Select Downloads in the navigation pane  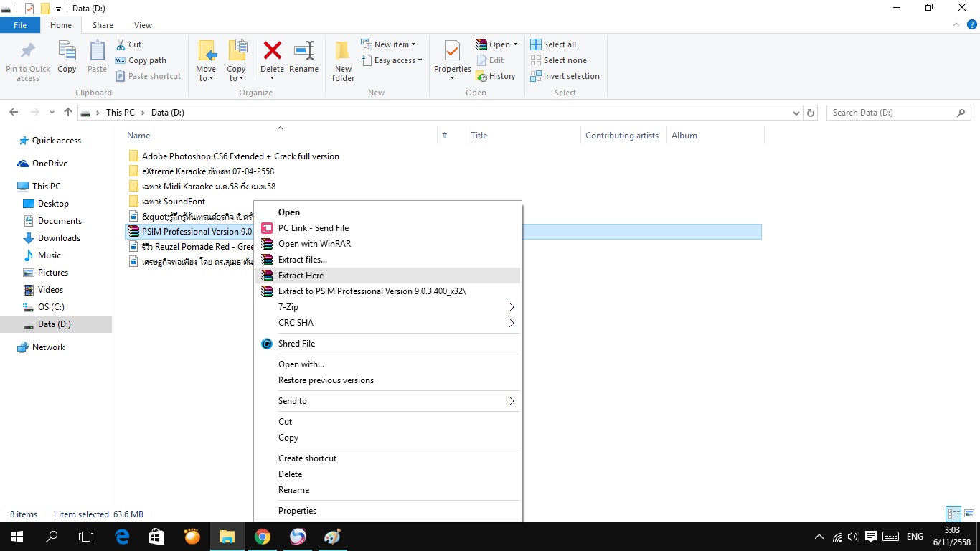(59, 238)
